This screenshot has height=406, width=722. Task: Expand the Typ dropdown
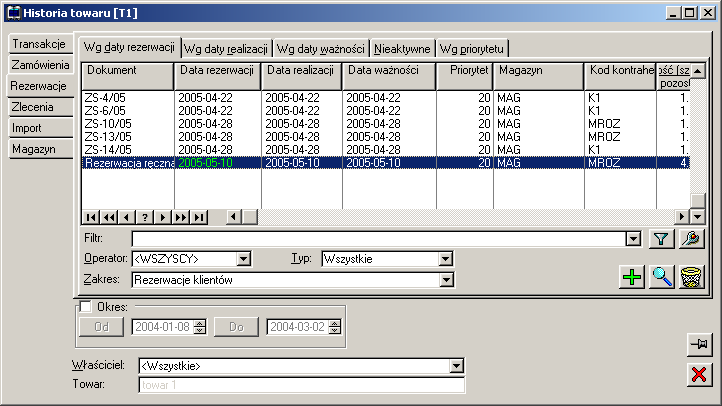[x=445, y=259]
